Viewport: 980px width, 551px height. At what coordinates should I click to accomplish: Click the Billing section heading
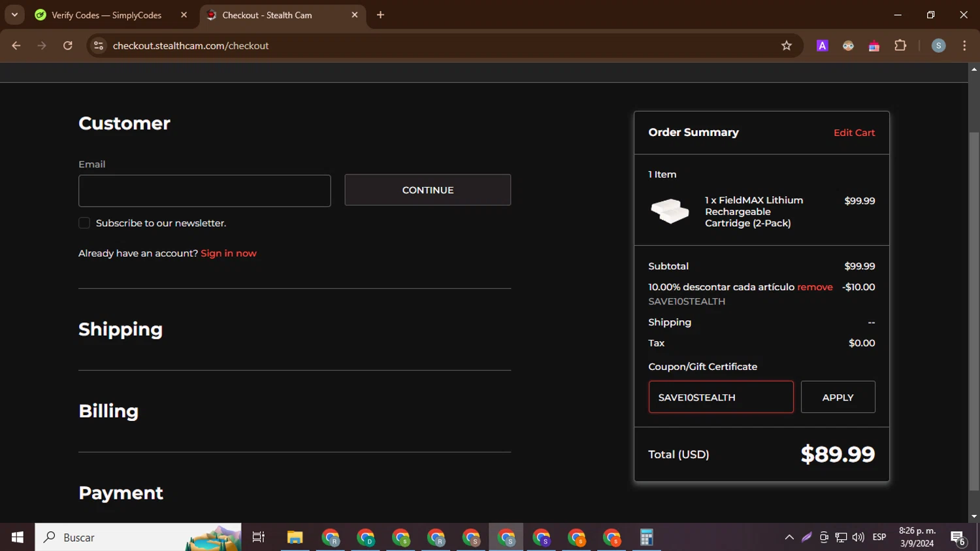coord(108,411)
